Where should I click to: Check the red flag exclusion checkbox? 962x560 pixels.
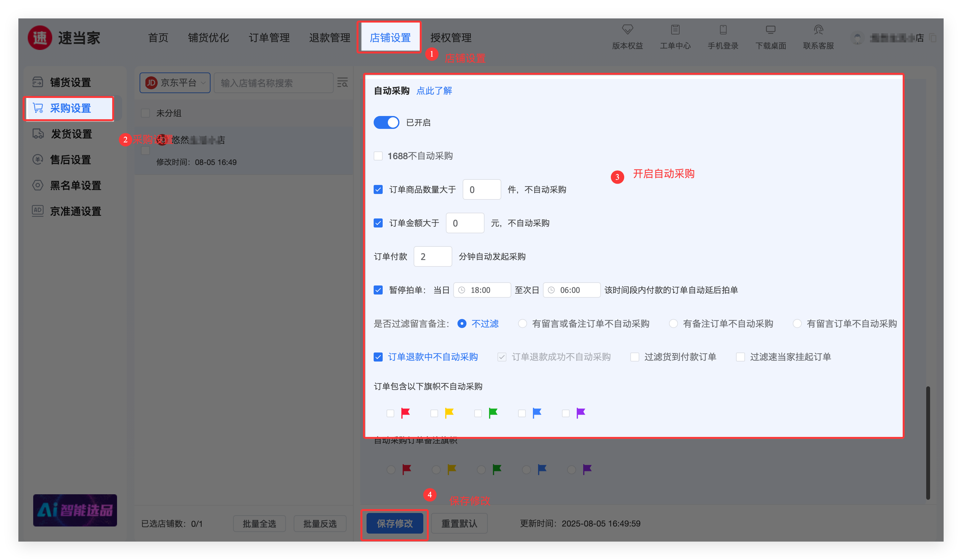(390, 413)
